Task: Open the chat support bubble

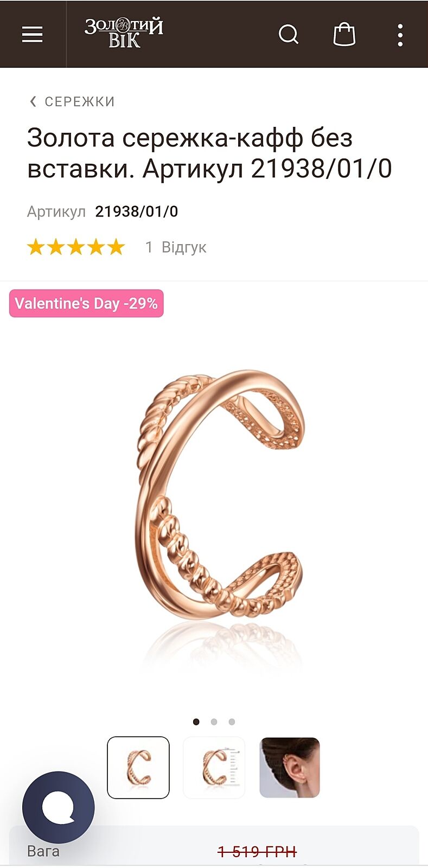Action: coord(59,807)
